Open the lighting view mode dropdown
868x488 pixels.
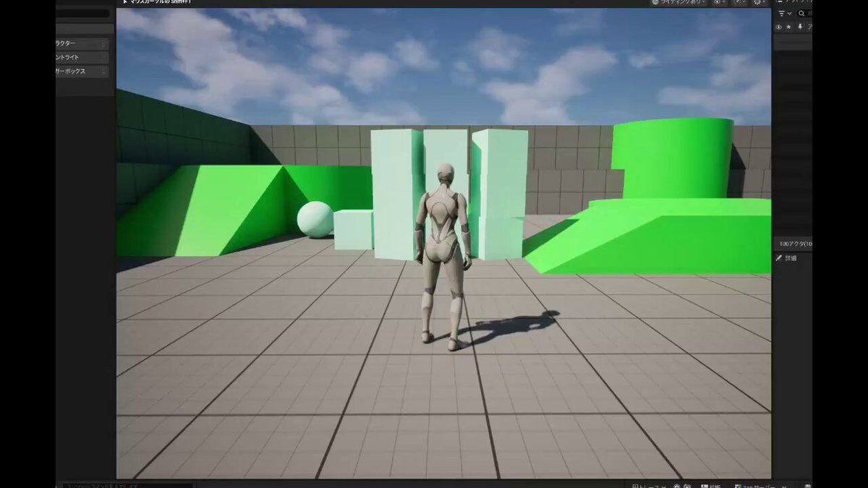[679, 3]
